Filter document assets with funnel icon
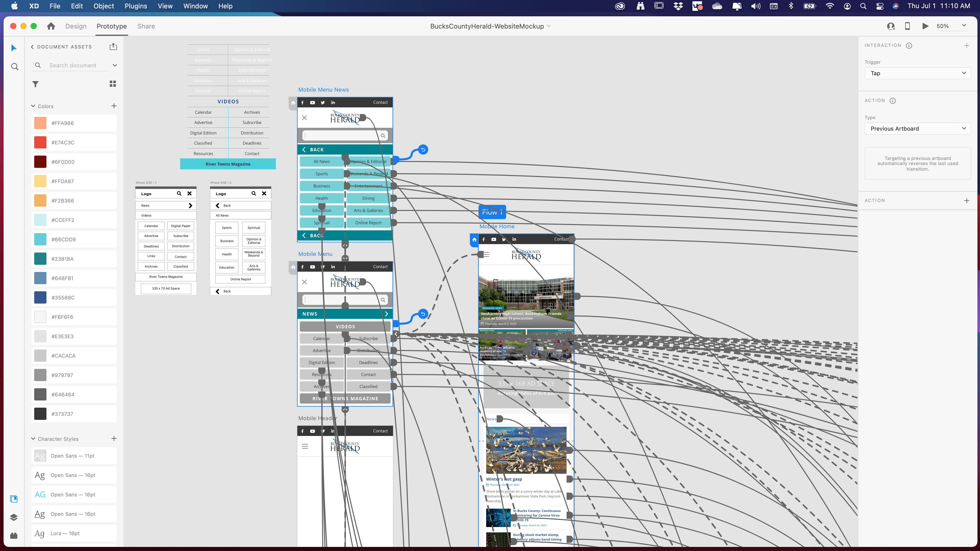Image resolution: width=980 pixels, height=551 pixels. [x=35, y=84]
